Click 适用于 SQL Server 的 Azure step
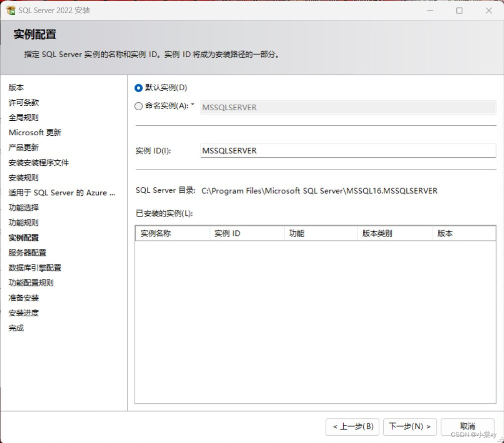The width and height of the screenshot is (504, 443). click(x=62, y=192)
